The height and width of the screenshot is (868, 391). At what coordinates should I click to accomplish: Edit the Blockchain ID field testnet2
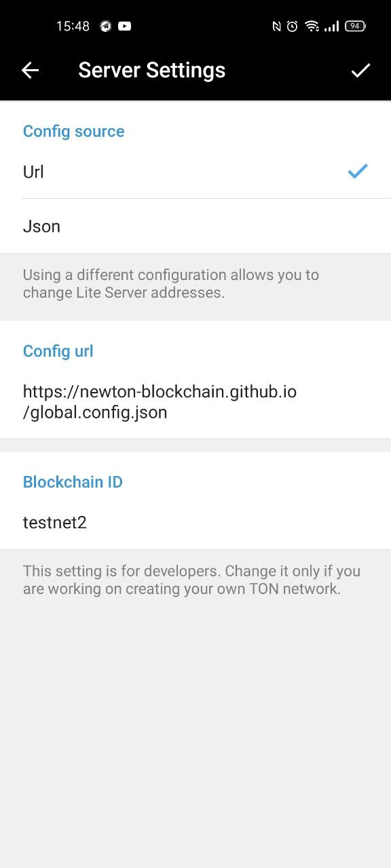pos(195,522)
